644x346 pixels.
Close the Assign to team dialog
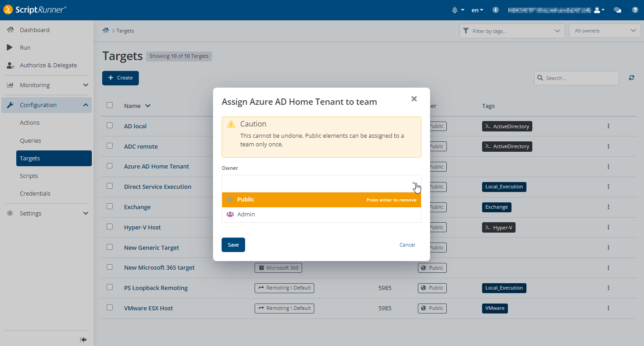(414, 98)
